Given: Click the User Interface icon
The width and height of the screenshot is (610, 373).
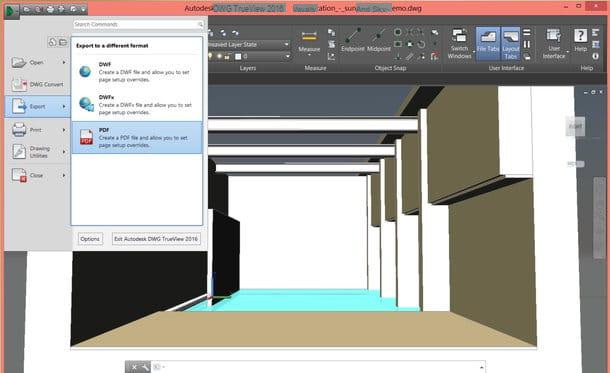Looking at the screenshot, I should 554,36.
